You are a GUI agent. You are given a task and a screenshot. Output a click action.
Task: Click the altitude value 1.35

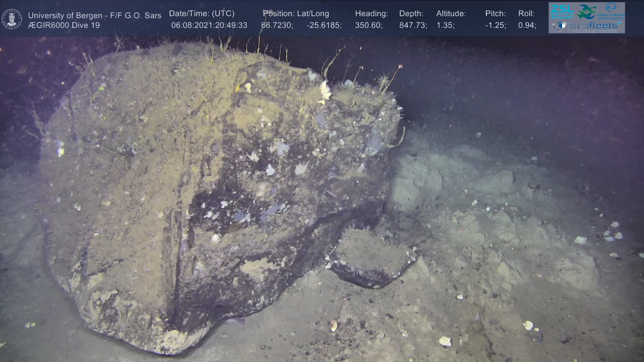pyautogui.click(x=445, y=25)
